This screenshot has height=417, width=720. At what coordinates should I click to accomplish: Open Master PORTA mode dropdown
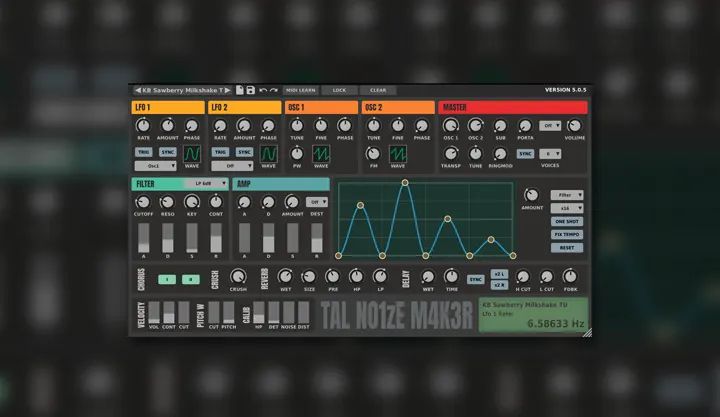[x=550, y=125]
